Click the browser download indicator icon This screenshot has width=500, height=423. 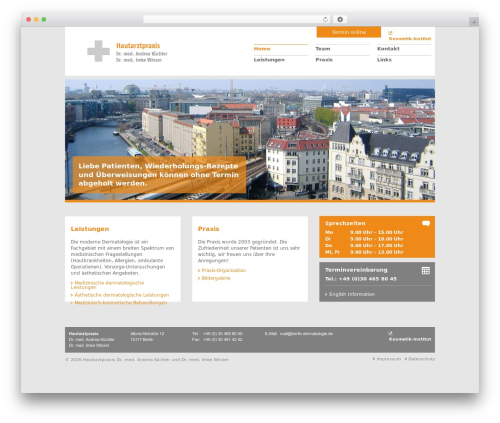[x=340, y=20]
